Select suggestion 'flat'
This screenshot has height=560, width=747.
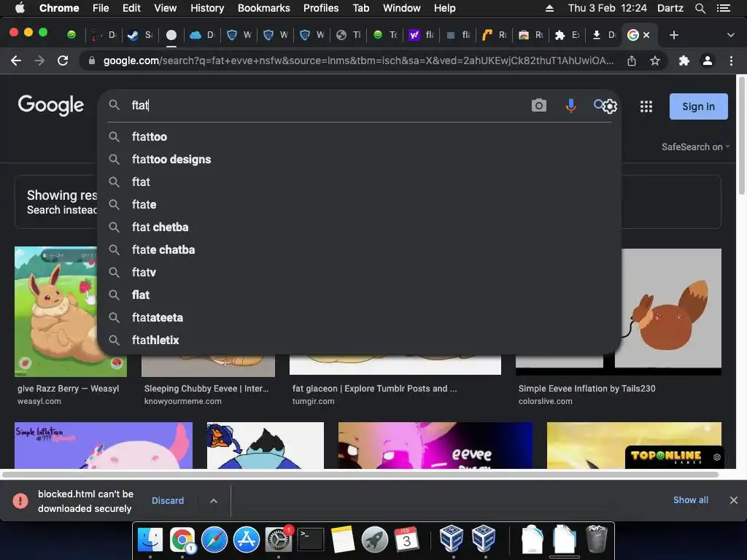359,295
